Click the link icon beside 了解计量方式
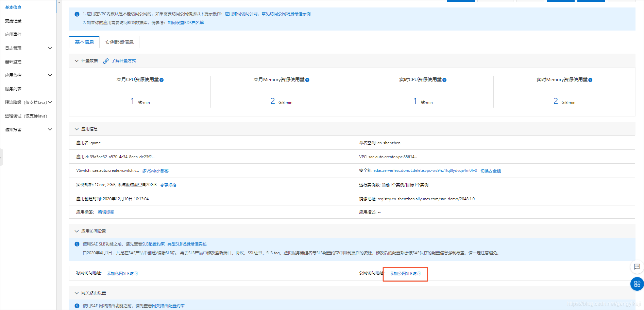 pos(106,61)
